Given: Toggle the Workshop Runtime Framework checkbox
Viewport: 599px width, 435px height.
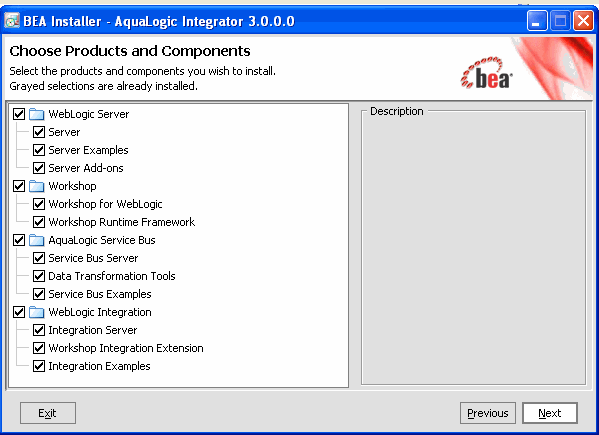Looking at the screenshot, I should coord(39,222).
